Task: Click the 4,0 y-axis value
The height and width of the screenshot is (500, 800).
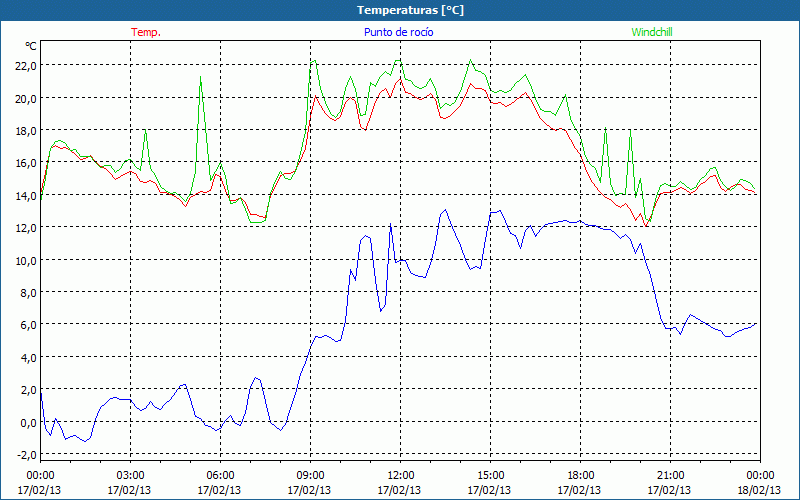Action: [x=28, y=357]
